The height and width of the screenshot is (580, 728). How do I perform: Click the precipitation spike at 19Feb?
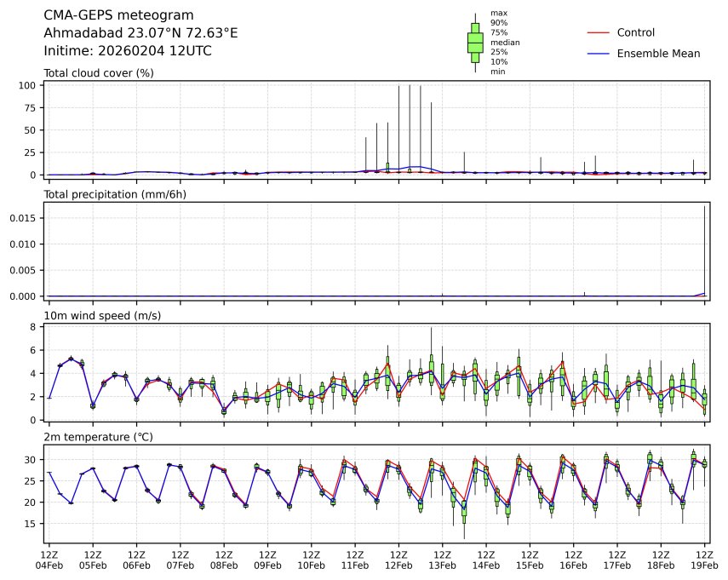(x=704, y=251)
